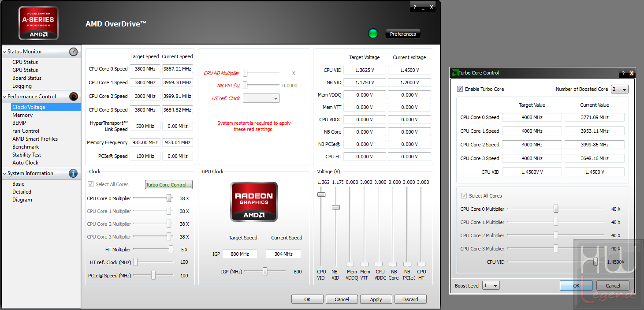Open Detailed system information
Screen dimensions: 644x310
click(22, 192)
